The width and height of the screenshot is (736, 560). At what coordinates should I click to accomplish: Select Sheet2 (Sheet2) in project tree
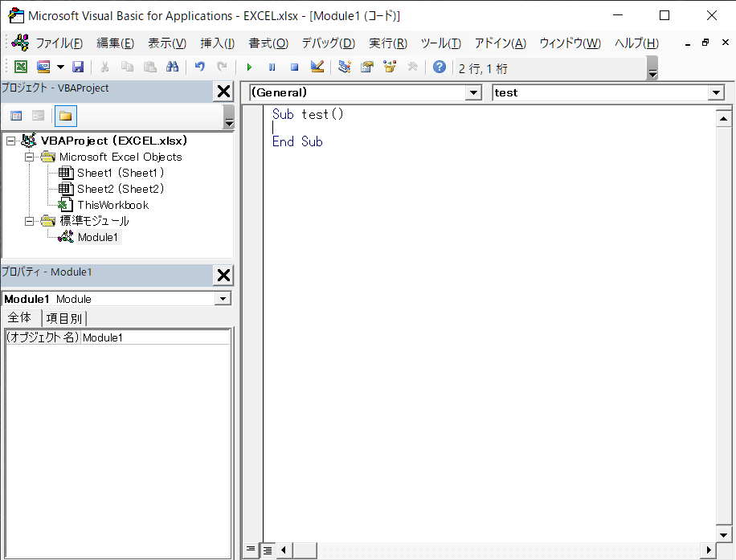(121, 189)
